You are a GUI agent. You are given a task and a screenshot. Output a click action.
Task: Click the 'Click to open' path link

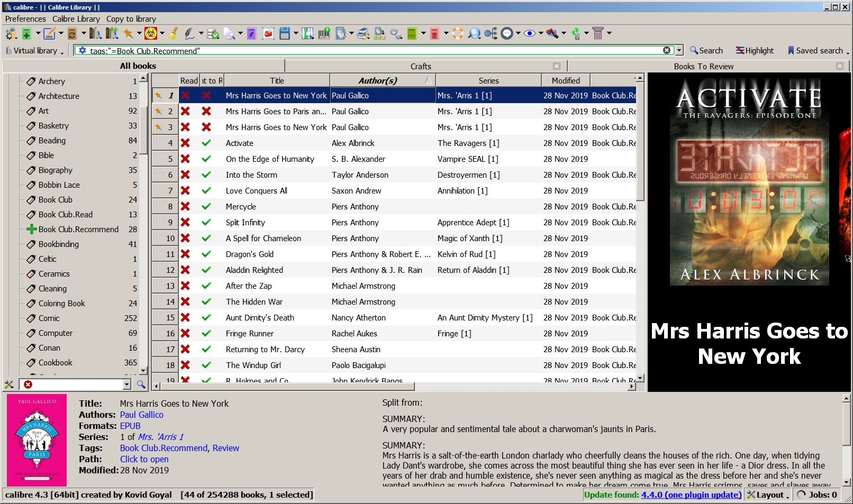tap(144, 460)
